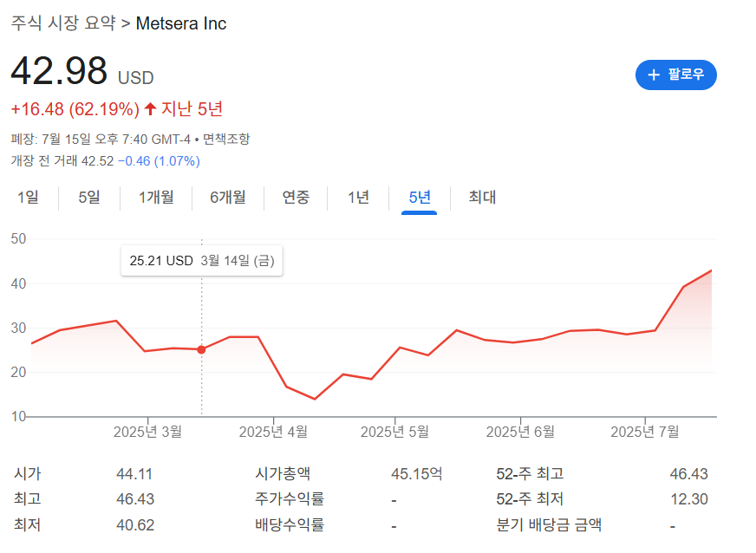
Task: Click the red up arrow beside 62.19%
Action: click(x=151, y=109)
